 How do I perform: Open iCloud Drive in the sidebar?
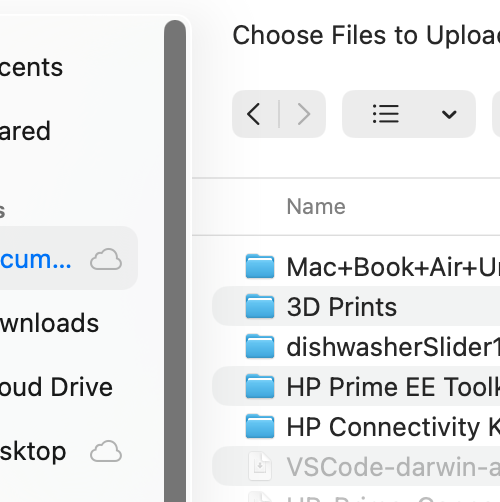coord(56,387)
